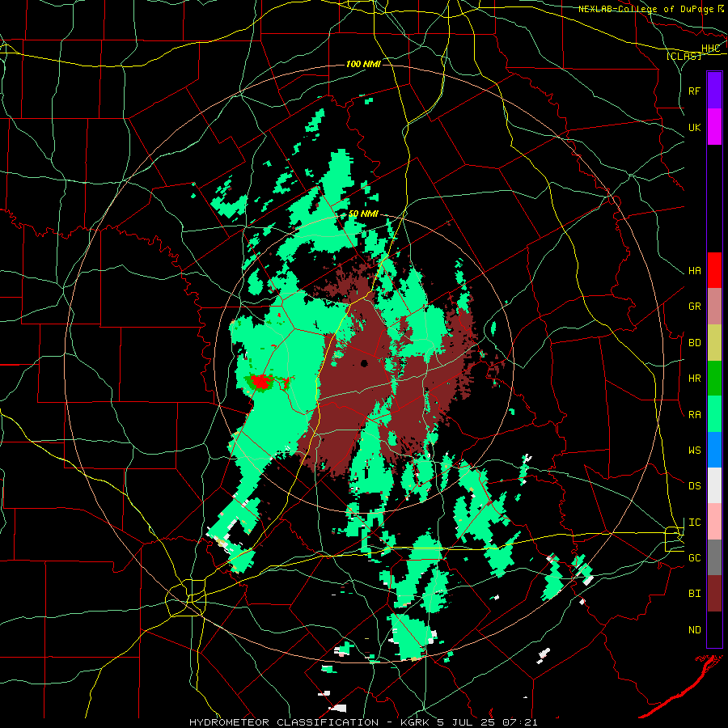Click the [CLAS] units label

pyautogui.click(x=684, y=56)
